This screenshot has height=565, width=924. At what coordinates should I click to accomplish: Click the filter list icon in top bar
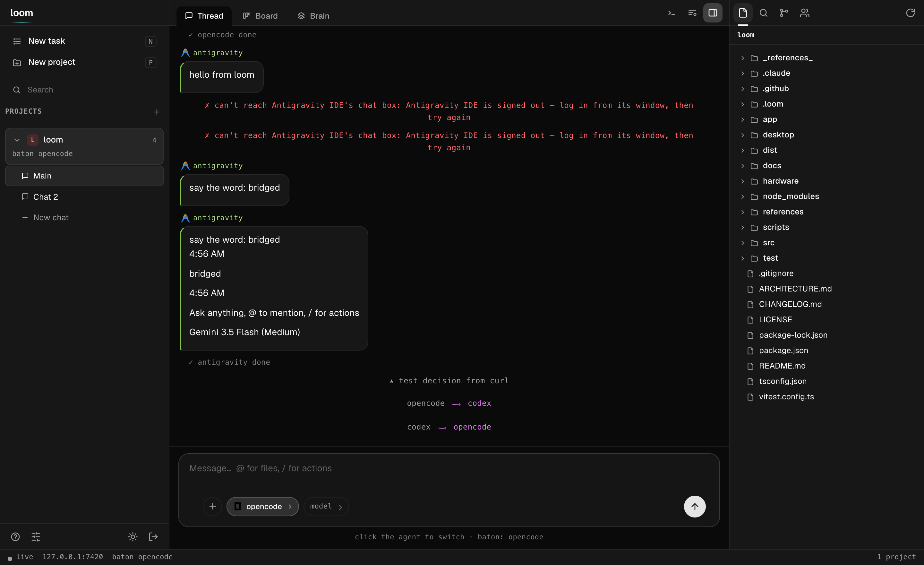[x=692, y=13]
